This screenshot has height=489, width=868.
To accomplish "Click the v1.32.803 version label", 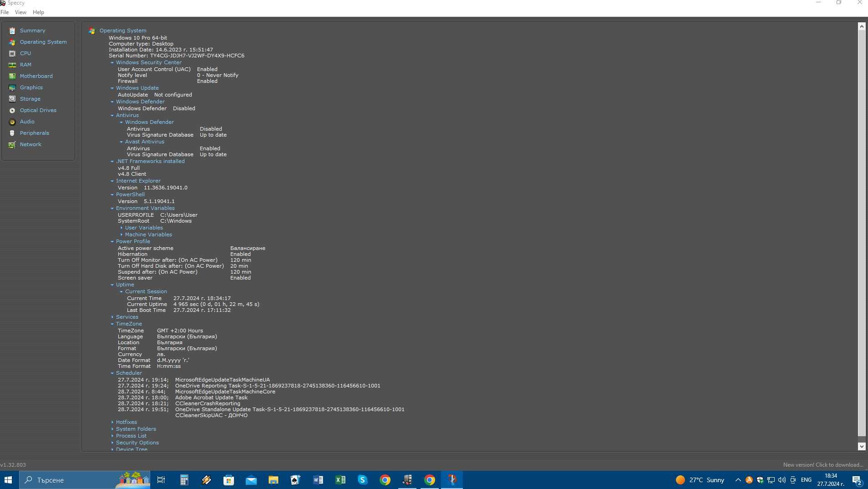I will coord(13,465).
